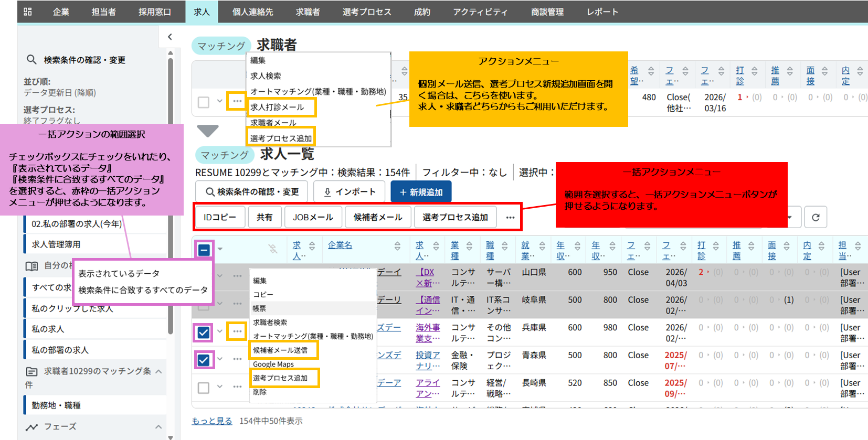Click the gray downward triangle below the job seeker row

point(207,131)
